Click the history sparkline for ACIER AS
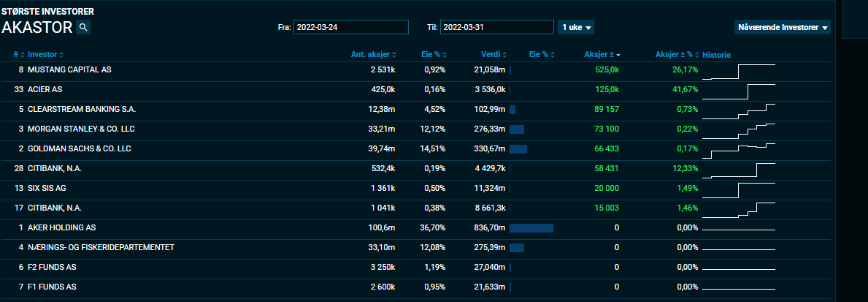This screenshot has width=868, height=302. 739,91
